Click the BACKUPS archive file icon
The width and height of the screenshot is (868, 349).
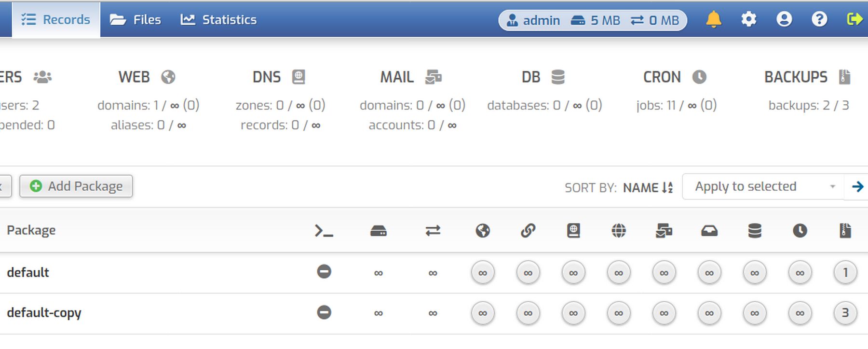(844, 77)
